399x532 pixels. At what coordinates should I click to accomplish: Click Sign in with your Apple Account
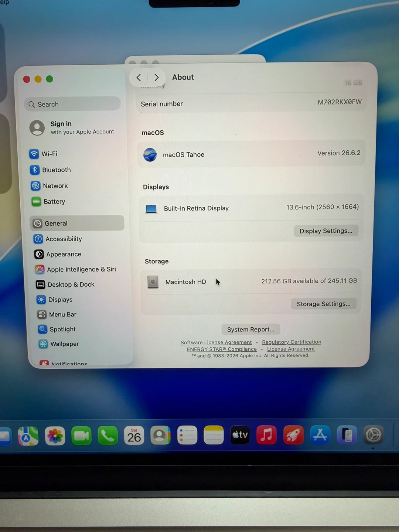pos(72,127)
